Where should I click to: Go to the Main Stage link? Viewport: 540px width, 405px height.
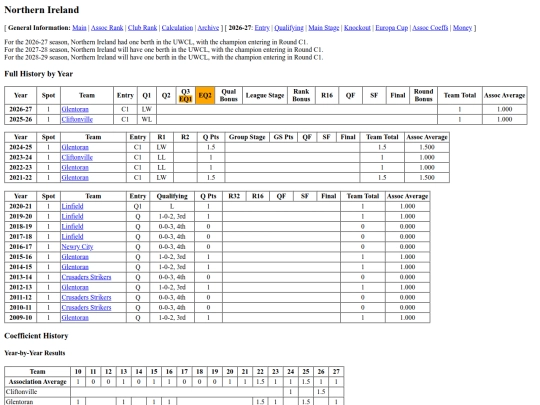coord(324,28)
